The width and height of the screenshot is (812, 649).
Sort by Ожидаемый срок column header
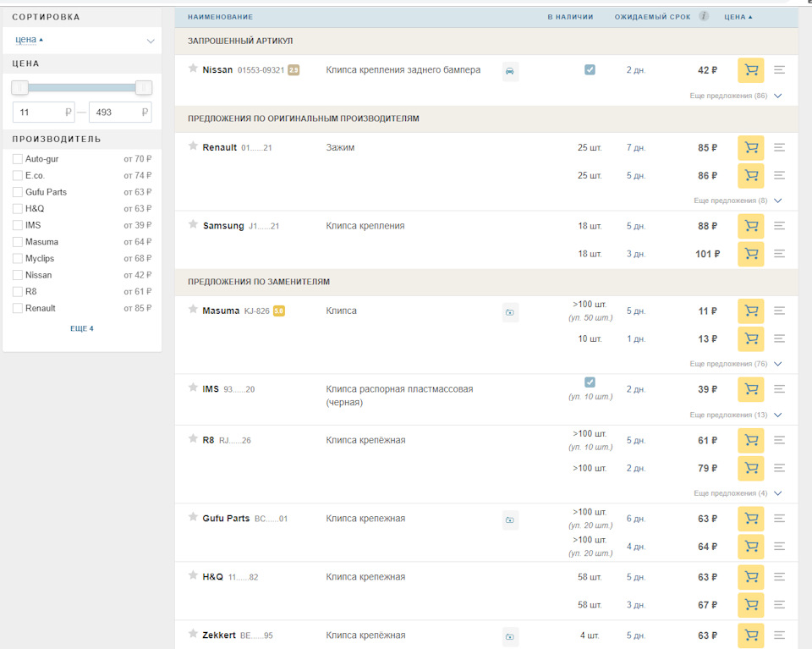coord(652,17)
